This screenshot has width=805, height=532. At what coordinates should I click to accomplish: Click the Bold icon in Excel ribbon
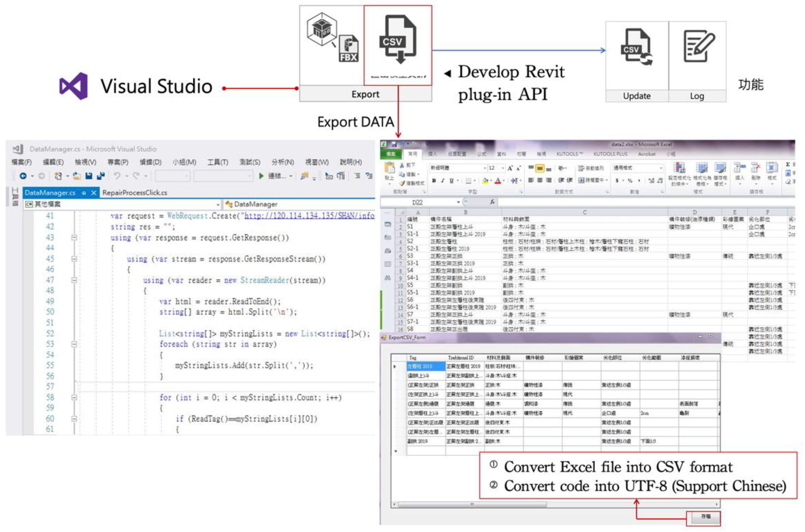point(434,181)
